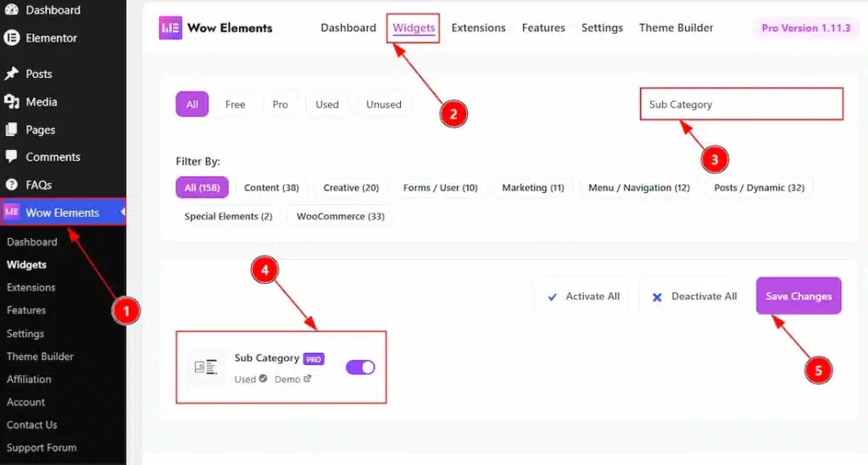Open the Theme Builder submenu item in sidebar
Screen dimensions: 868x465
[x=40, y=357]
